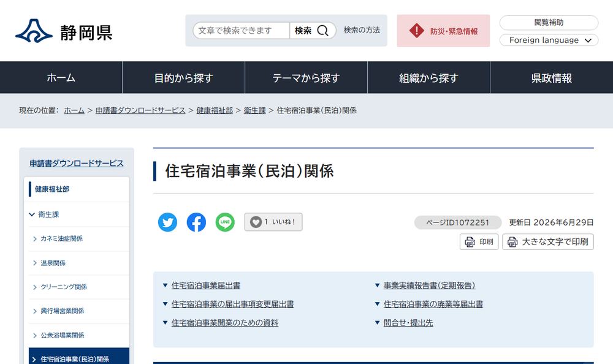Open 閲覧補助 button

click(549, 23)
